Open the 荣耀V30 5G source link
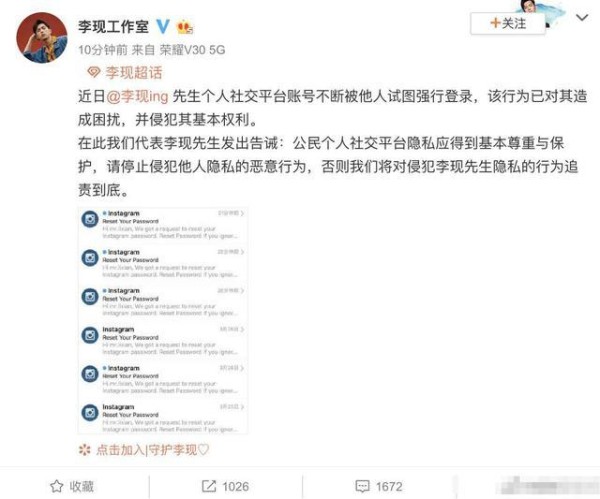The width and height of the screenshot is (600, 499). pos(192,50)
